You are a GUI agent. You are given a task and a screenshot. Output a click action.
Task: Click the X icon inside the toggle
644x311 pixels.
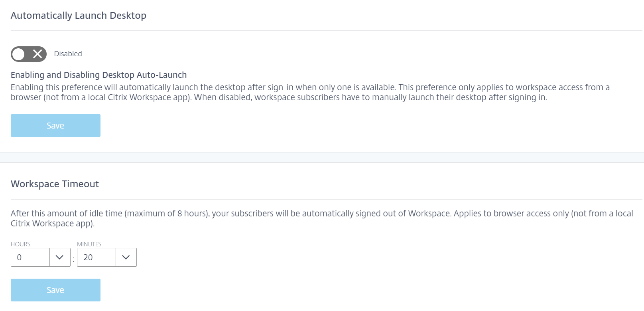click(x=37, y=54)
